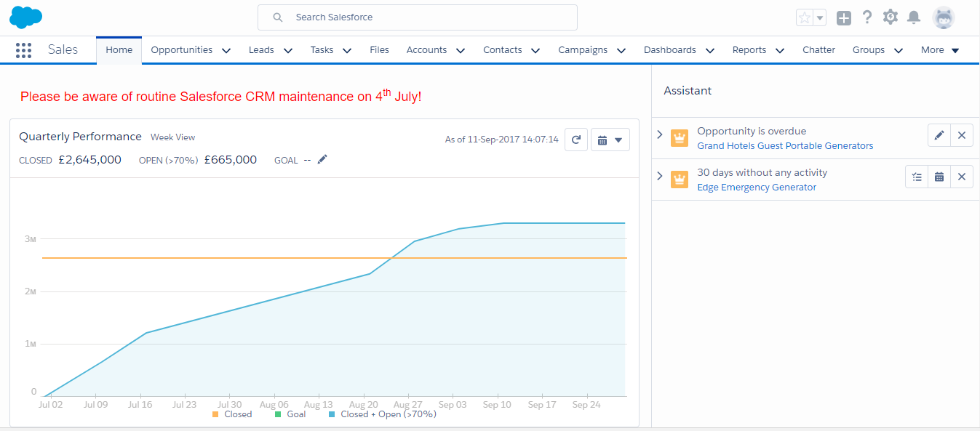Expand the Contacts tab dropdown chevron
980x431 pixels.
point(535,51)
